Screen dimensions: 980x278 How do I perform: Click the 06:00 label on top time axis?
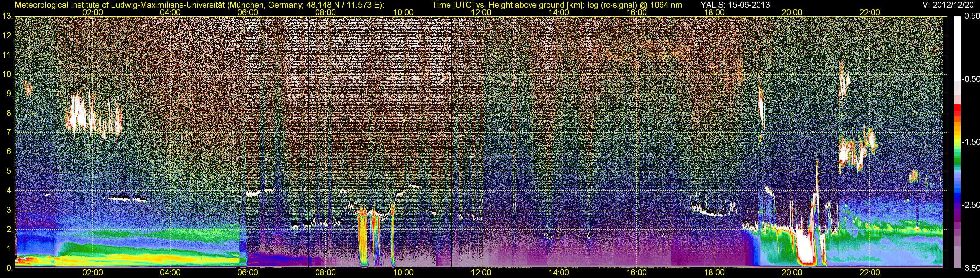pyautogui.click(x=248, y=12)
